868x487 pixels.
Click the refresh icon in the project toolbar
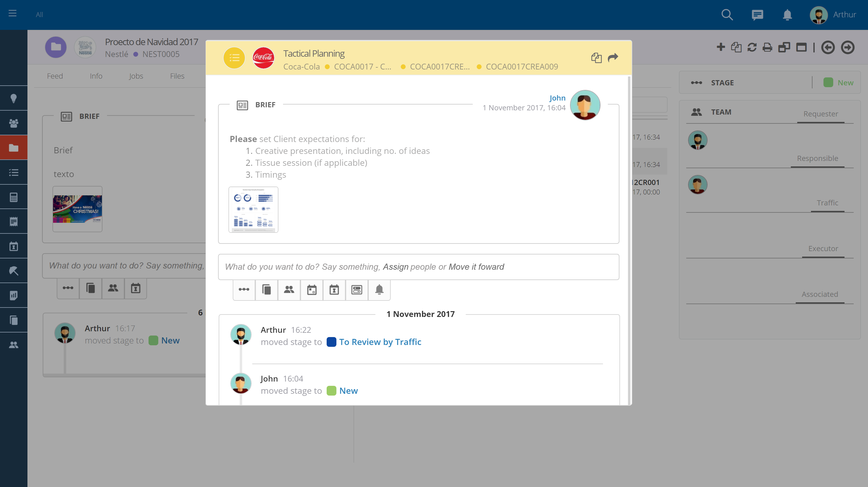752,47
